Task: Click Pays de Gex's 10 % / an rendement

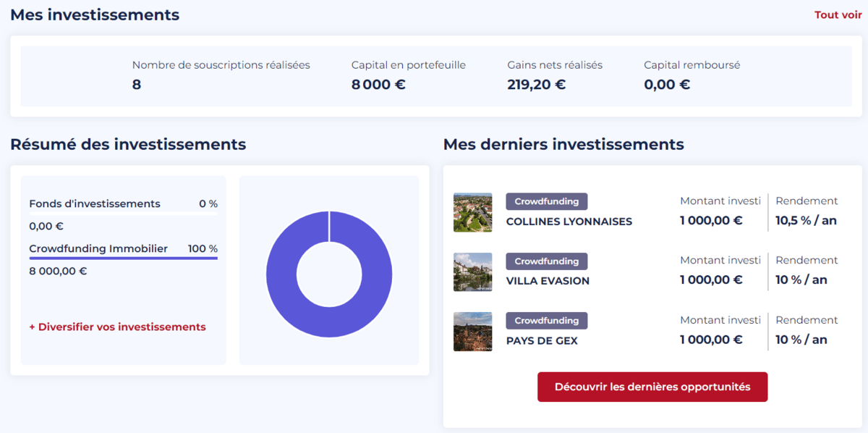Action: pyautogui.click(x=801, y=339)
